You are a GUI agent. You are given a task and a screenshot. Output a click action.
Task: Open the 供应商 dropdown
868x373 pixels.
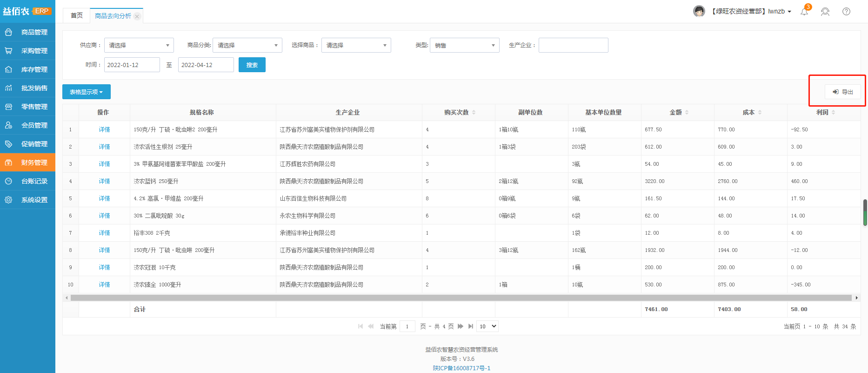(x=139, y=45)
